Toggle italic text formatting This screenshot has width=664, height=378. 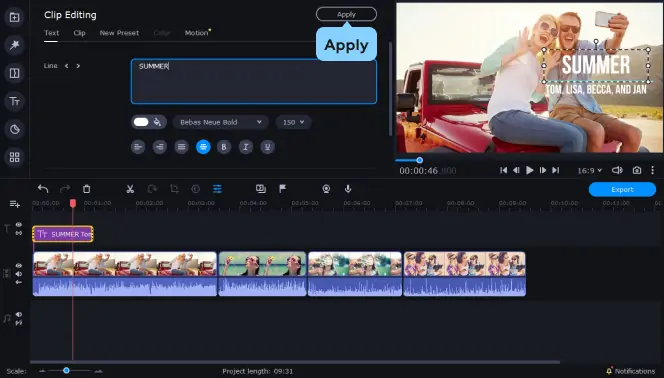point(246,147)
